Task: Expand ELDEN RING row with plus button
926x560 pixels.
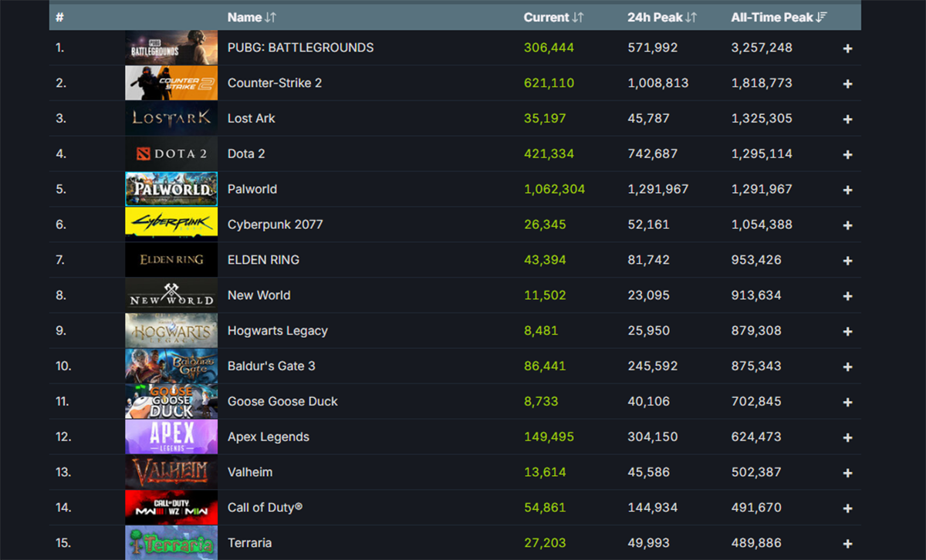Action: [847, 261]
